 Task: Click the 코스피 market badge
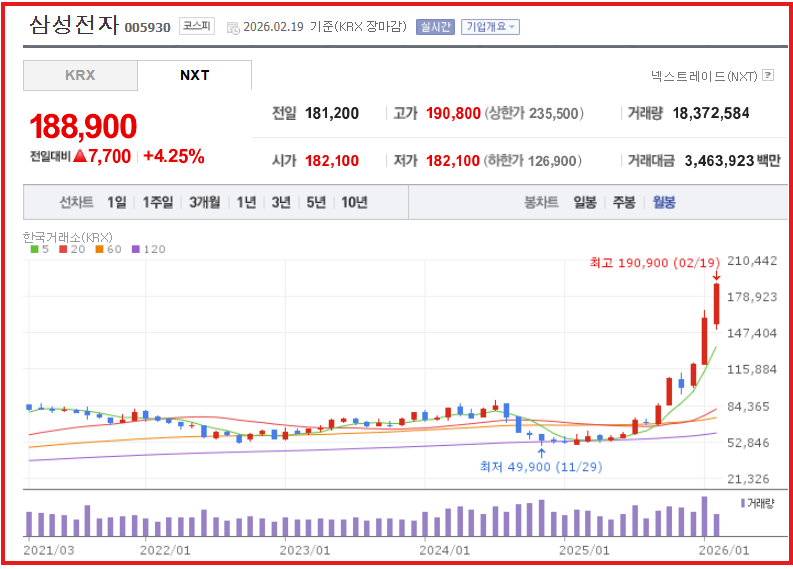pos(197,26)
